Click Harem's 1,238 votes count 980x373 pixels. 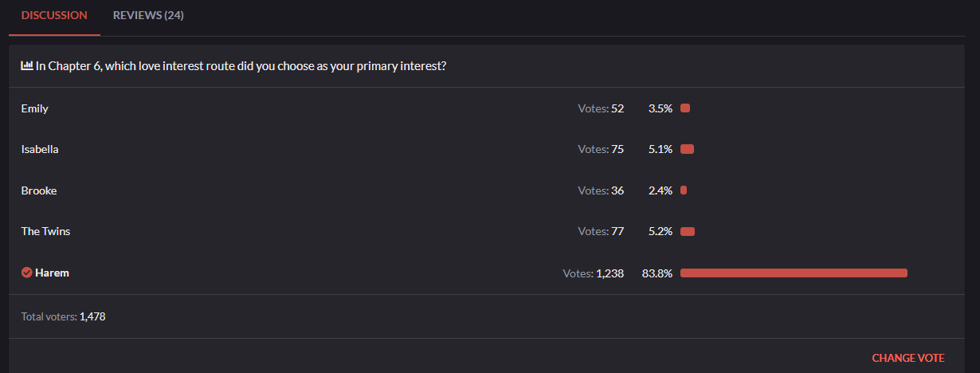[610, 273]
